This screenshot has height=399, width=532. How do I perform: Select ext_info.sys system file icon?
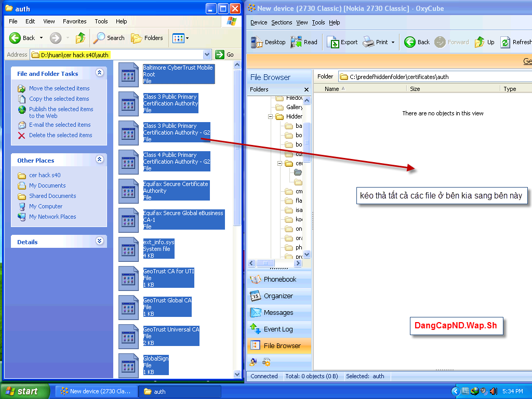click(129, 249)
